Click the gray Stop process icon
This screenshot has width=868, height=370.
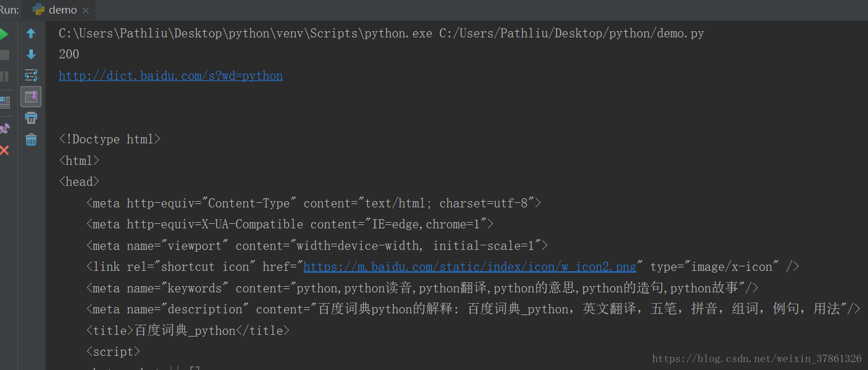click(4, 55)
